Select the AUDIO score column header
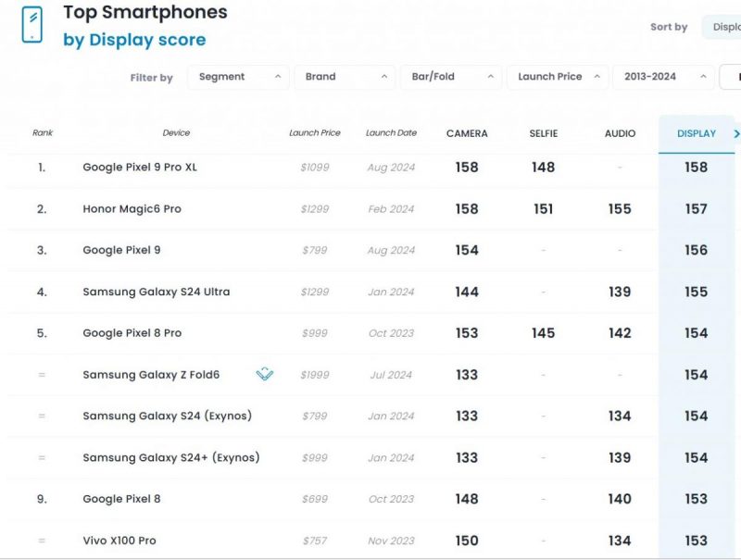741x560 pixels. pyautogui.click(x=620, y=133)
